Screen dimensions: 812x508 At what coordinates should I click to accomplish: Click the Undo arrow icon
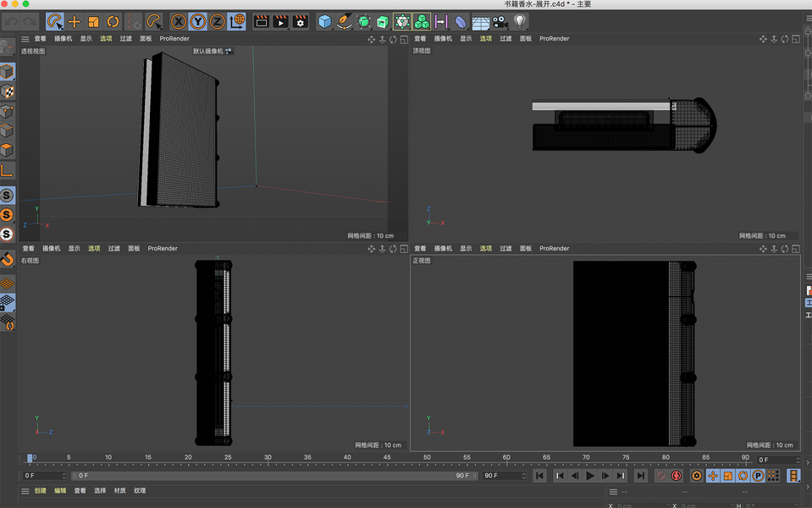tap(11, 22)
